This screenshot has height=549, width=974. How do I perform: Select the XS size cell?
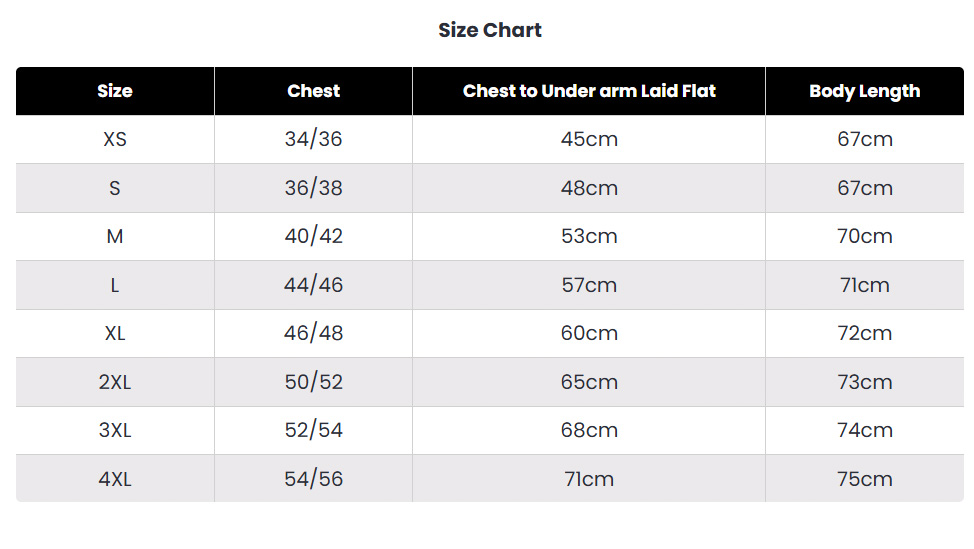[115, 139]
